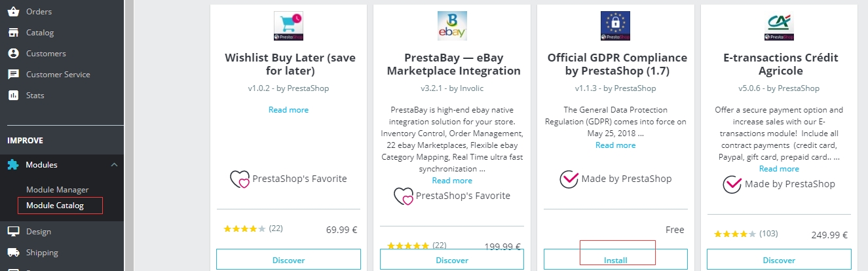Viewport: 868px width, 271px height.
Task: Click Discover for PrestaBay eBay module
Action: pos(452,260)
